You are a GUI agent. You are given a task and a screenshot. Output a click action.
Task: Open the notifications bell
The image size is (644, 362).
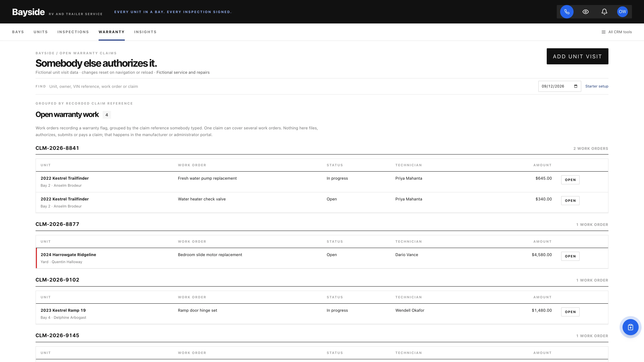(x=604, y=12)
